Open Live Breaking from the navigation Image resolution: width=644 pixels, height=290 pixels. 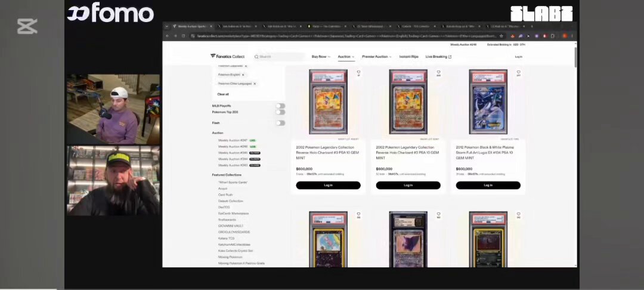coord(436,57)
